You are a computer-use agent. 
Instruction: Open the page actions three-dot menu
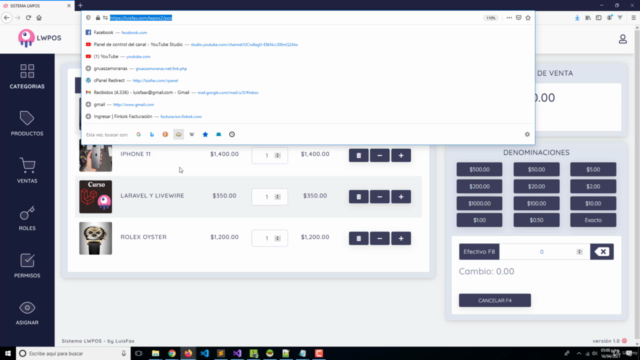(509, 18)
